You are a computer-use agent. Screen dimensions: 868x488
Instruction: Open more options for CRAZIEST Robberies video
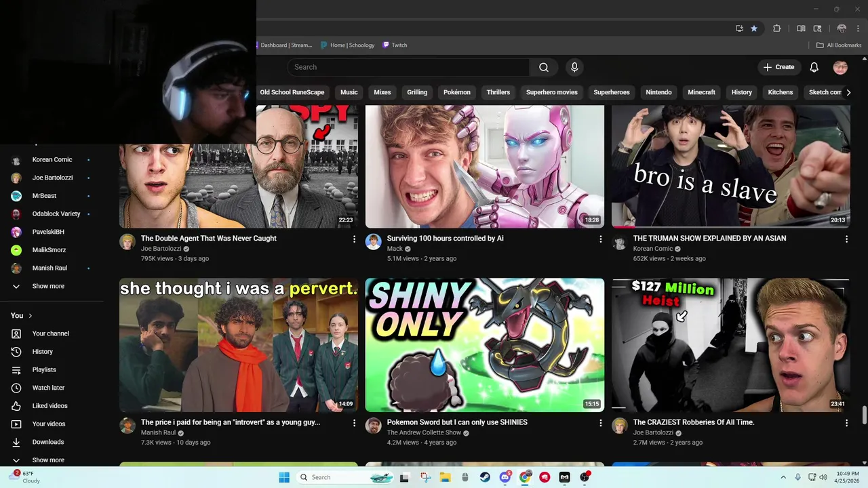[846, 423]
